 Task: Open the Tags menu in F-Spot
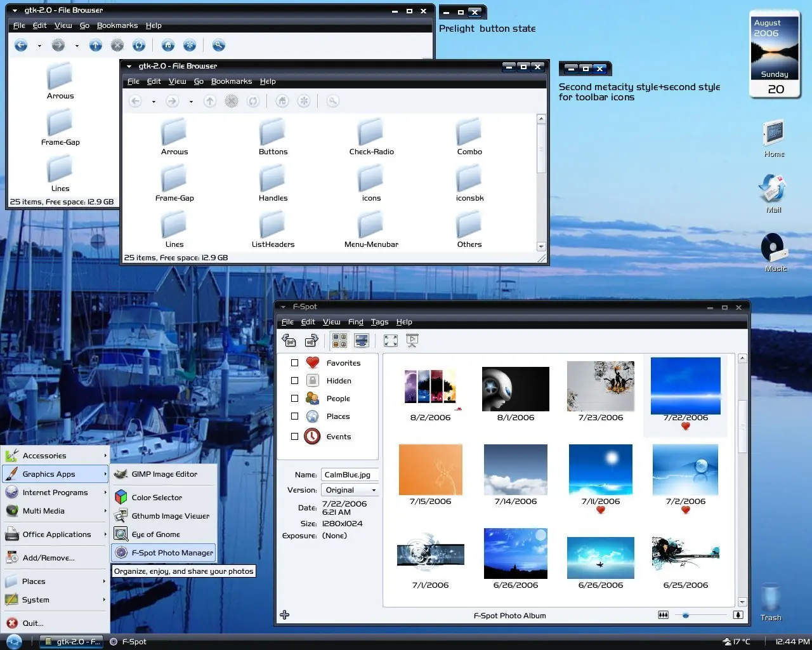(379, 322)
